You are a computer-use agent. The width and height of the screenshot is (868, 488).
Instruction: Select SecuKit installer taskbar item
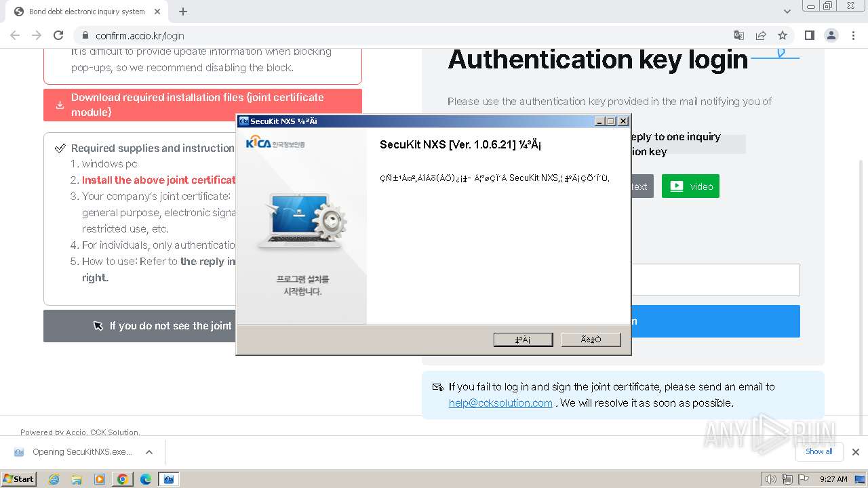[x=168, y=479]
